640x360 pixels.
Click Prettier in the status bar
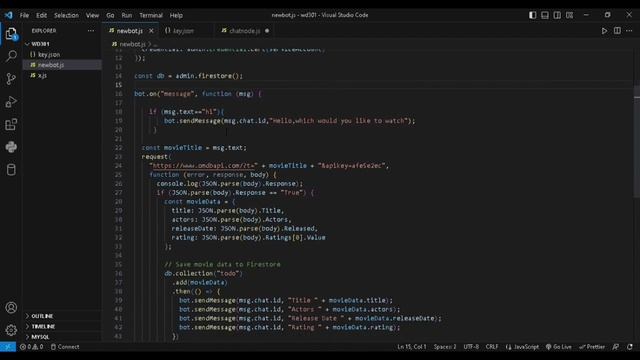592,347
